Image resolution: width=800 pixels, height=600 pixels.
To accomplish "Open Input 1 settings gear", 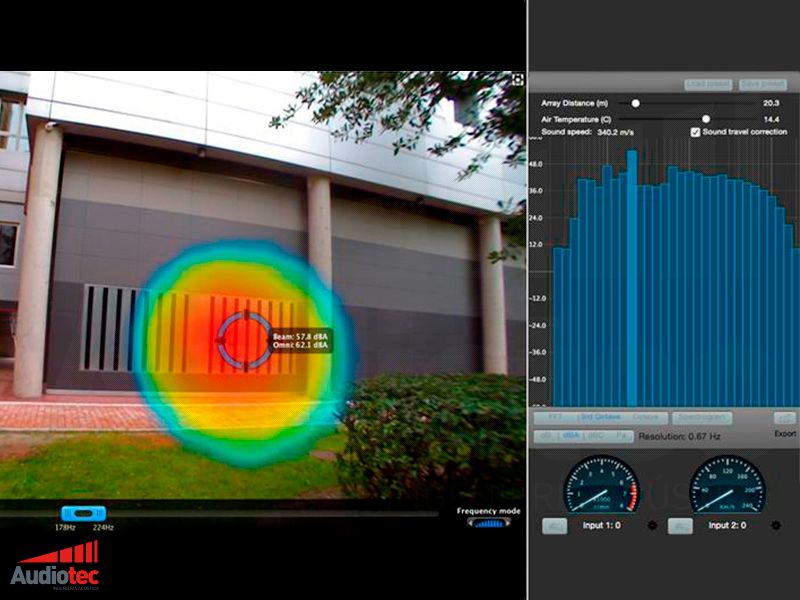I will click(651, 526).
